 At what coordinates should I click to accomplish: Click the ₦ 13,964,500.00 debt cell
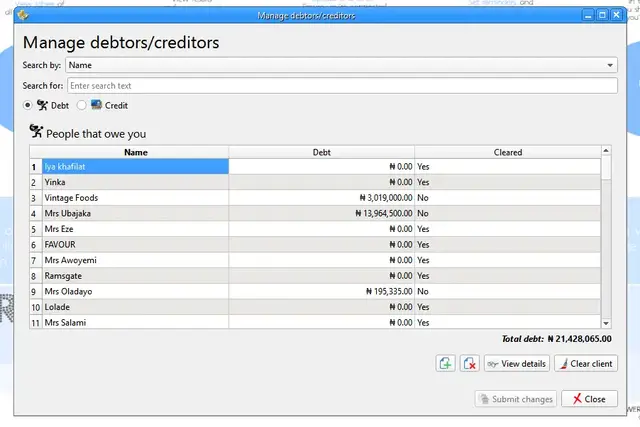(x=322, y=214)
